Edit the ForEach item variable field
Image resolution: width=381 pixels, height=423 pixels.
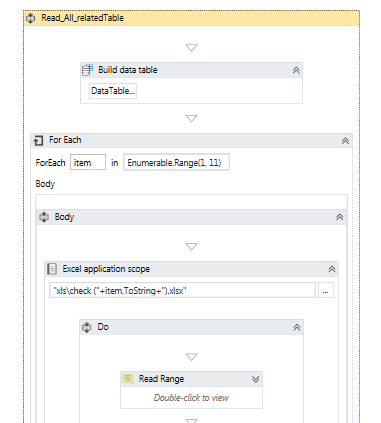click(88, 163)
